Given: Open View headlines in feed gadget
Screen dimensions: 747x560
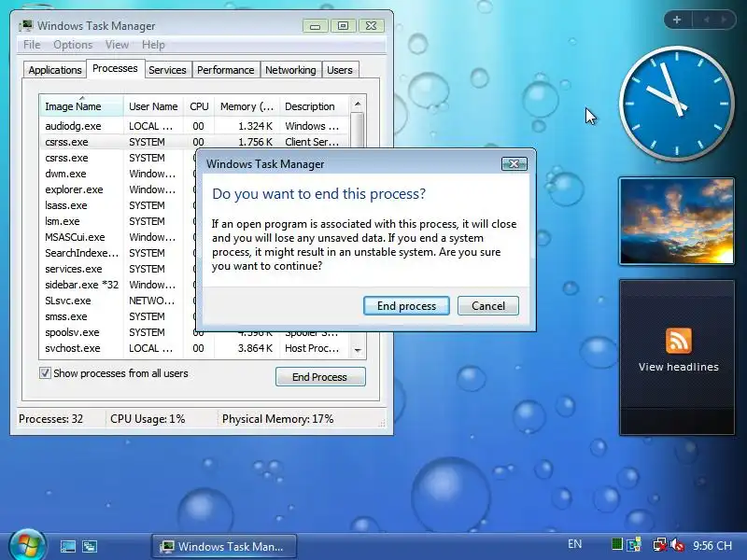Looking at the screenshot, I should click(679, 367).
